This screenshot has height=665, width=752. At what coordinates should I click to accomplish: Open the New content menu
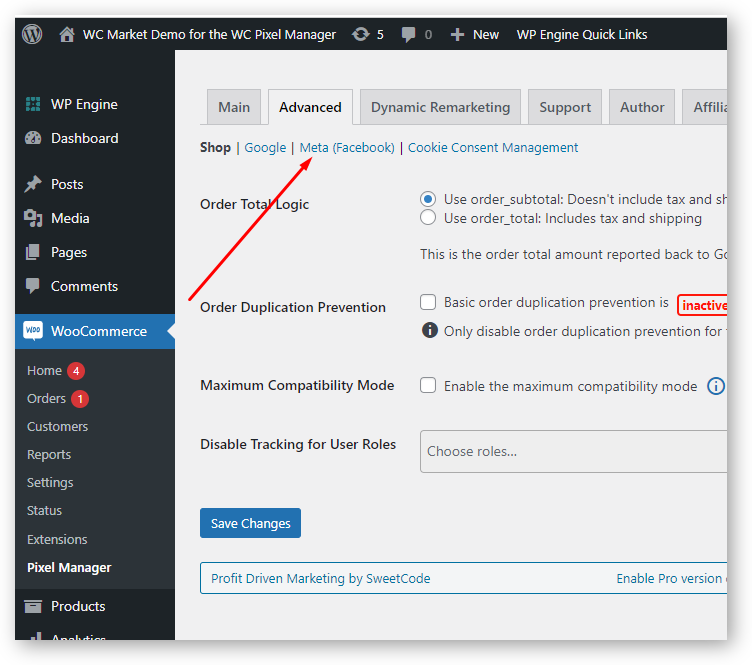click(475, 35)
